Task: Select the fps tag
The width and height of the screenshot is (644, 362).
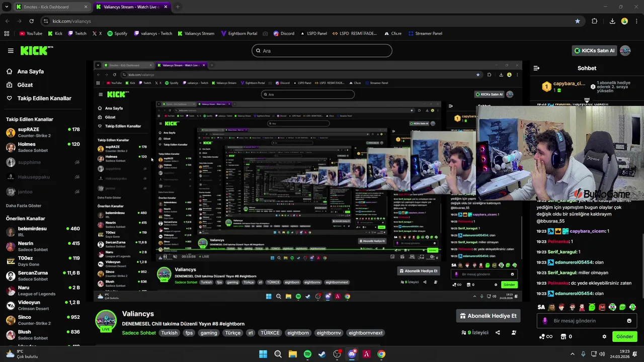Action: click(189, 333)
